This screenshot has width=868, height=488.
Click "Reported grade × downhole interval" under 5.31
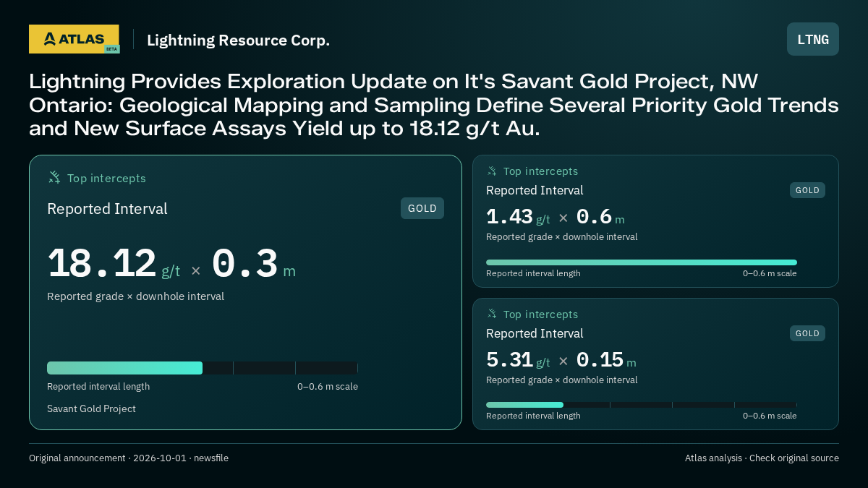[x=561, y=380]
